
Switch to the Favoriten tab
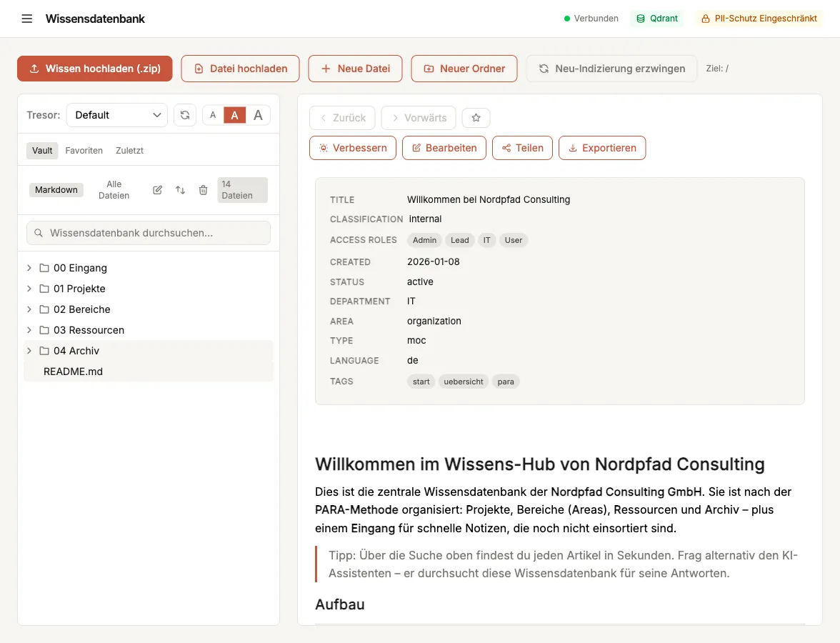click(84, 151)
